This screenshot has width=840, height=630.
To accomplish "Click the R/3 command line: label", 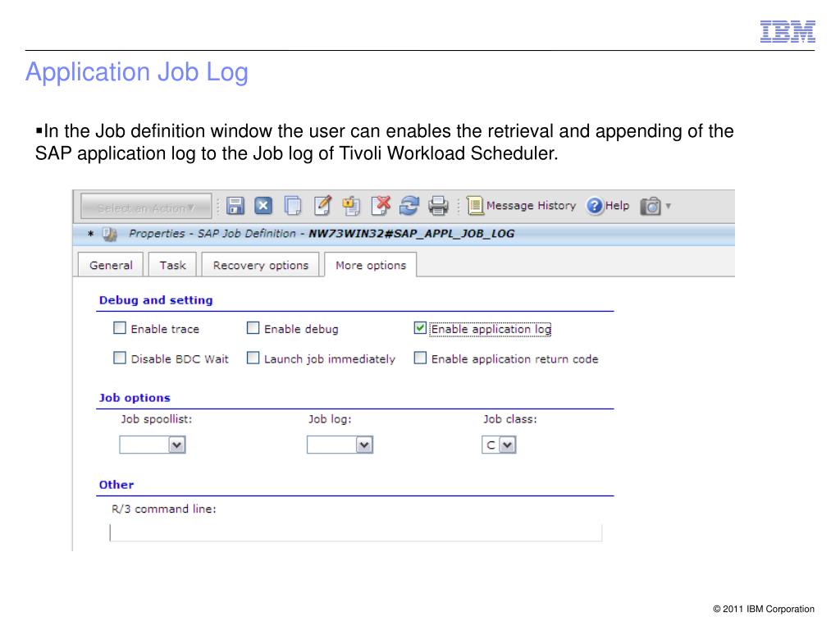I will 164,509.
